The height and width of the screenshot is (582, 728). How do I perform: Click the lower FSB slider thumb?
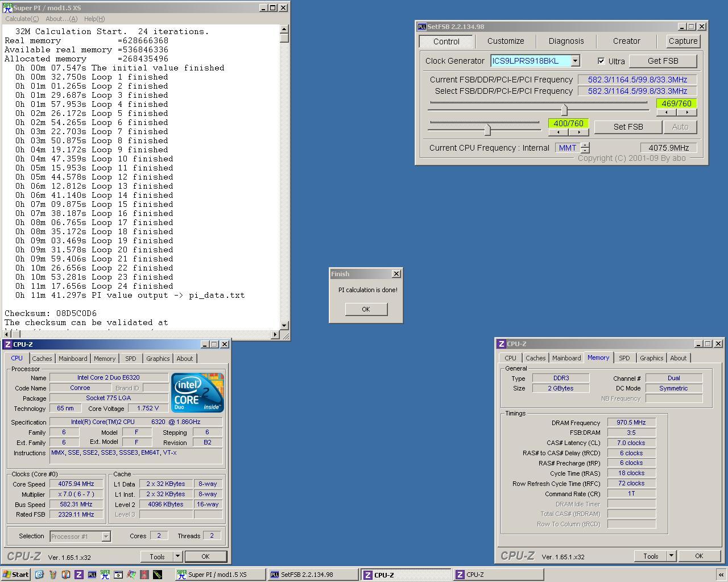(x=487, y=130)
